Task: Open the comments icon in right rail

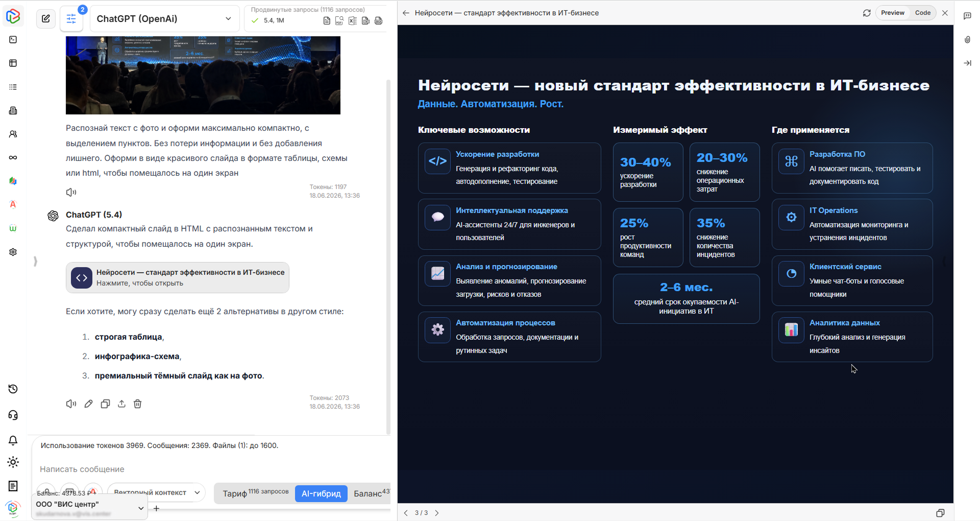Action: pos(967,16)
